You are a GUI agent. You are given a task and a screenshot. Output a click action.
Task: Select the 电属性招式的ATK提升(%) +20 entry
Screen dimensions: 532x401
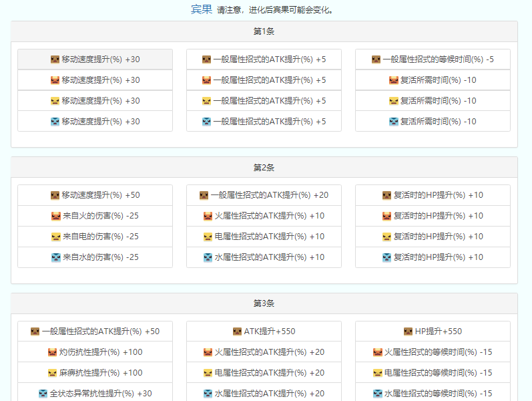pos(264,373)
